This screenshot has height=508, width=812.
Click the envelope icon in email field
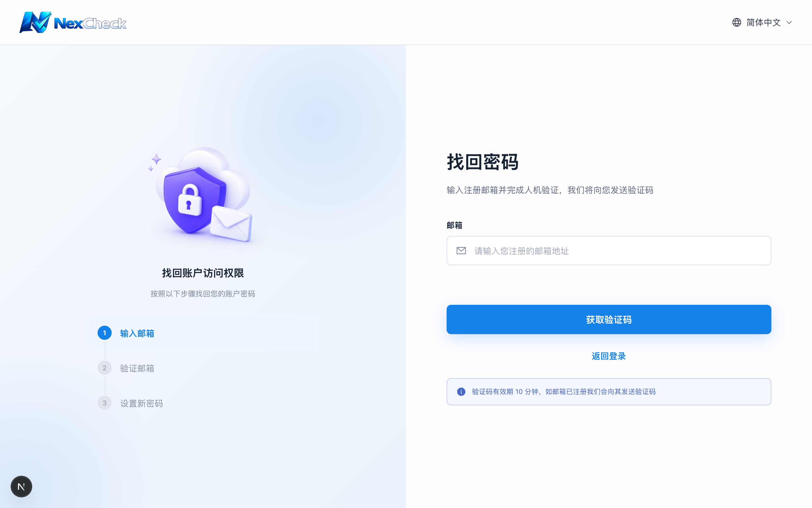click(x=461, y=251)
